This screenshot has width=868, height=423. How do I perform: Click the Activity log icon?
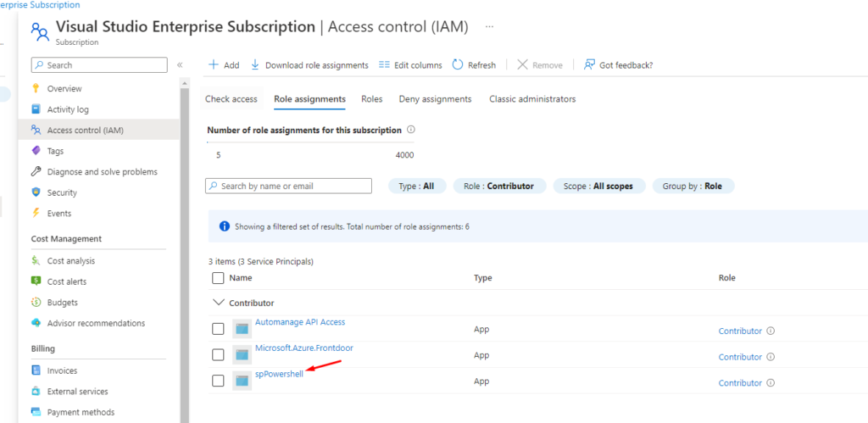(x=36, y=109)
